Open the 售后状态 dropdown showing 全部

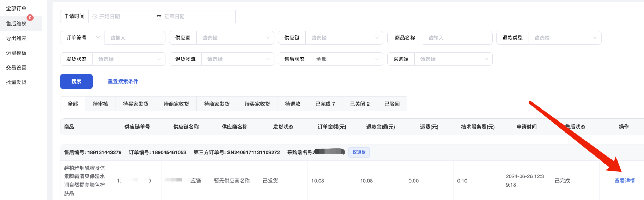coord(346,59)
